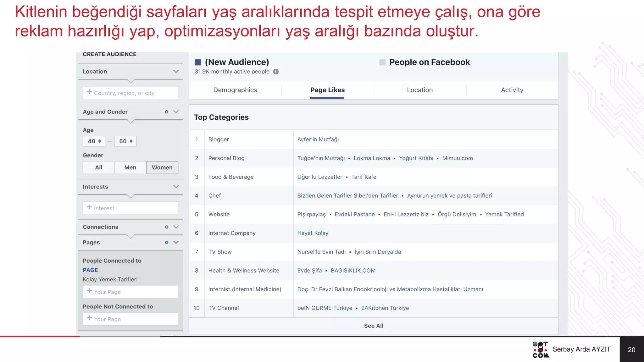Switch to the Page Likes tab
The width and height of the screenshot is (644, 362).
(327, 90)
